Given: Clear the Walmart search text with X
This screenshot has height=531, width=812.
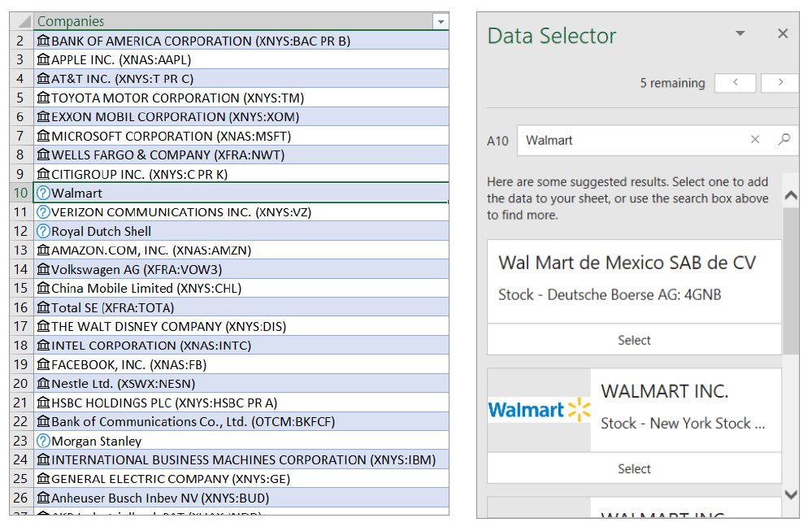Looking at the screenshot, I should (755, 140).
